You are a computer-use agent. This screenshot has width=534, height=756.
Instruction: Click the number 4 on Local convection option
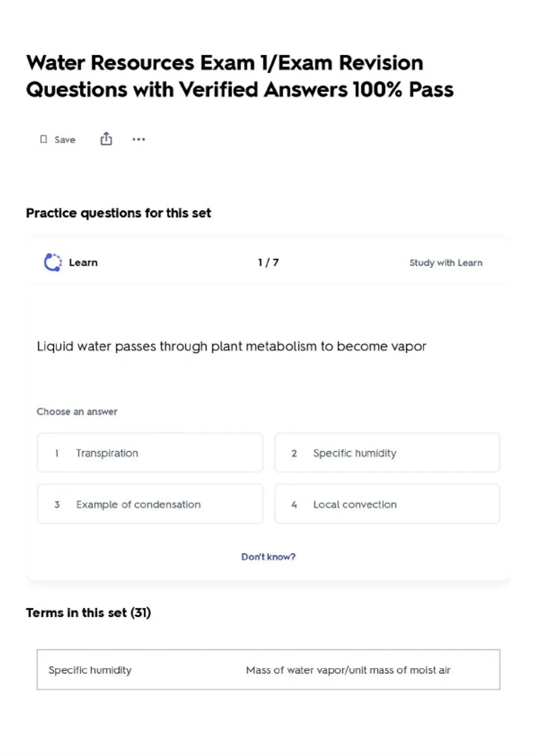click(x=294, y=505)
